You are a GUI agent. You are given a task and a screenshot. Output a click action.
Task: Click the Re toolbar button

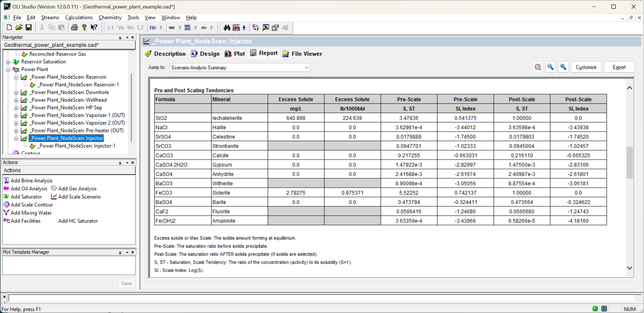point(153,27)
